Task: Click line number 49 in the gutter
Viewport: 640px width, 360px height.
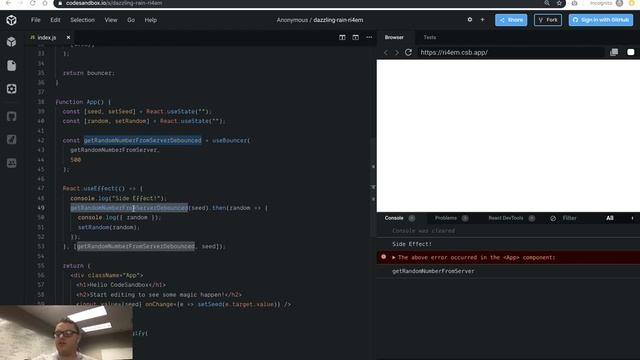Action: [41, 208]
